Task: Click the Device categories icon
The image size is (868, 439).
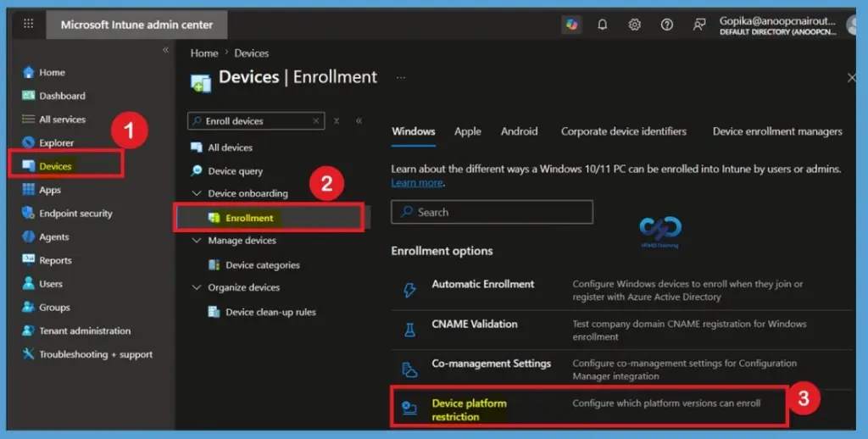Action: 214,265
